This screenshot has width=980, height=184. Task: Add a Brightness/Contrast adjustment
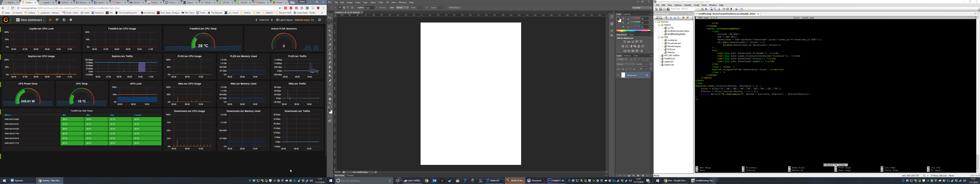tap(625, 42)
